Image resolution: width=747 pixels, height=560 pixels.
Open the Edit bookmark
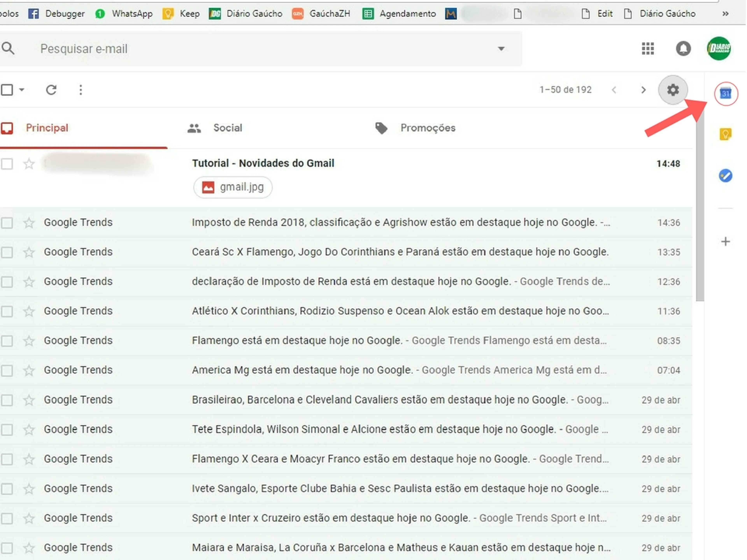tap(597, 13)
